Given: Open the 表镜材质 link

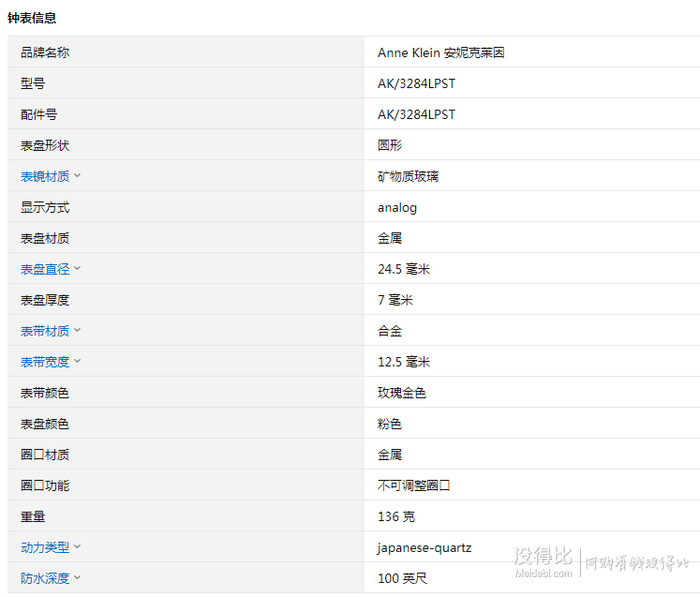Looking at the screenshot, I should 45,176.
